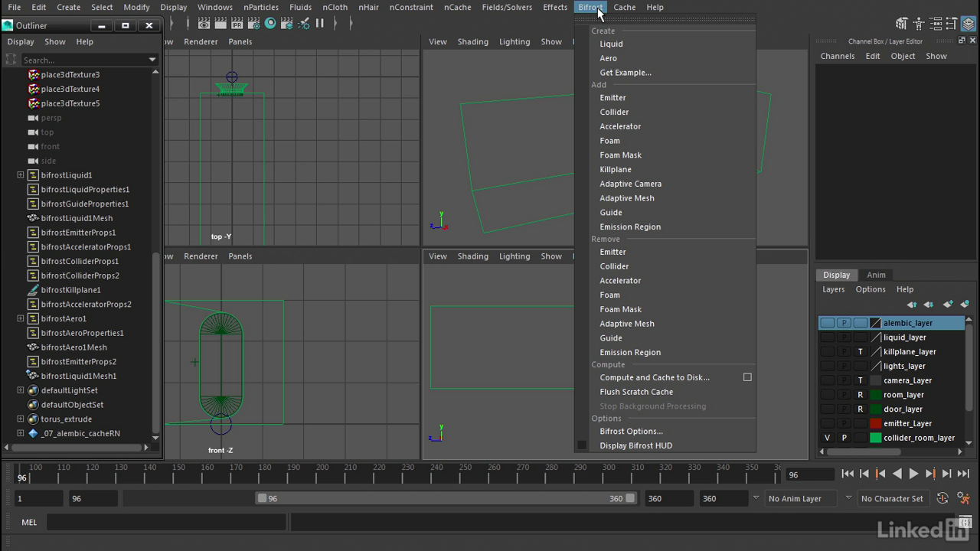980x551 pixels.
Task: Toggle display type R of door_layer
Action: click(861, 409)
